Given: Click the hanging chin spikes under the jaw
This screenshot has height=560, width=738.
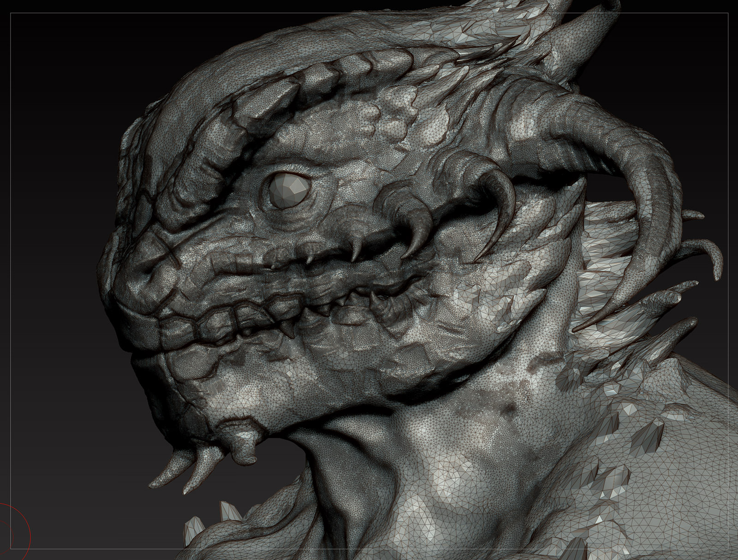Looking at the screenshot, I should point(203,457).
